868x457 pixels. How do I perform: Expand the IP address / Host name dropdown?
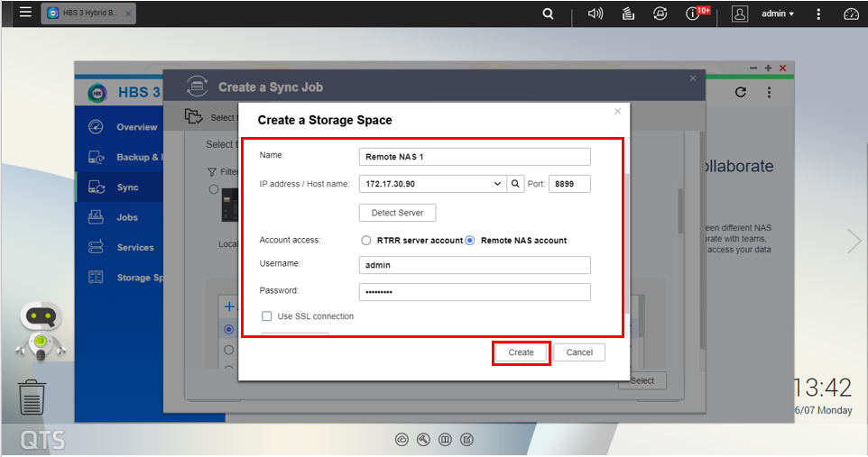click(x=497, y=184)
